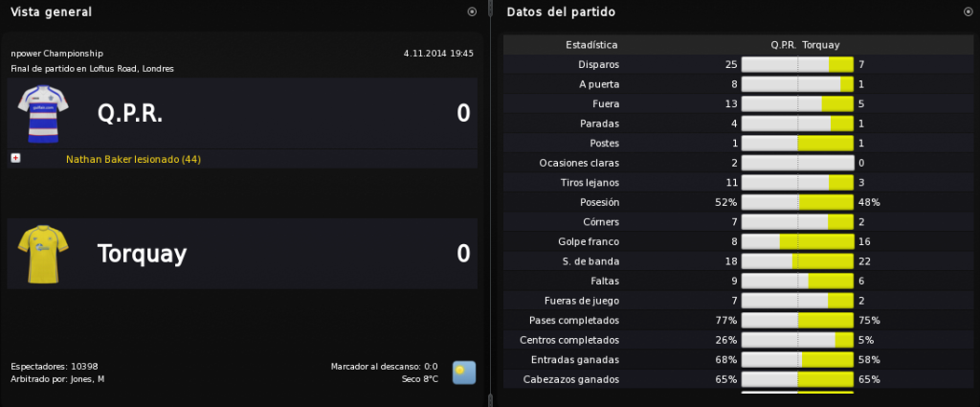This screenshot has width=980, height=407.
Task: Click the Posesión statistic bar
Action: [797, 203]
